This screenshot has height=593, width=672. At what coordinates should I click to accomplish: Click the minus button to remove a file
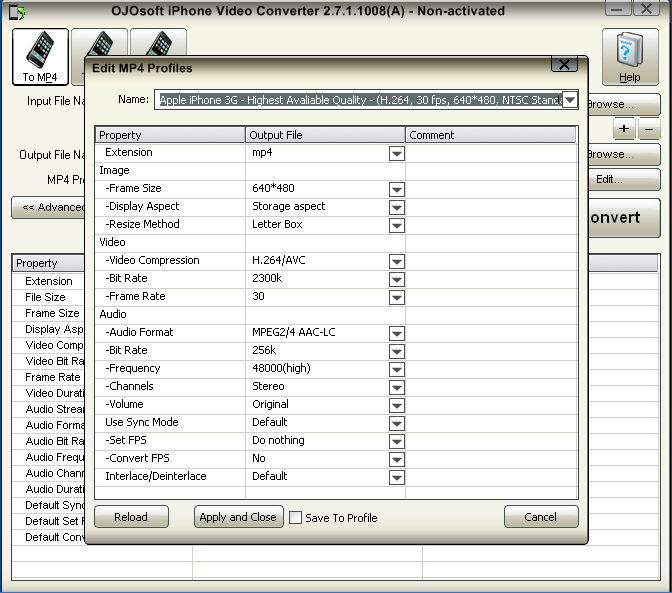tap(649, 128)
